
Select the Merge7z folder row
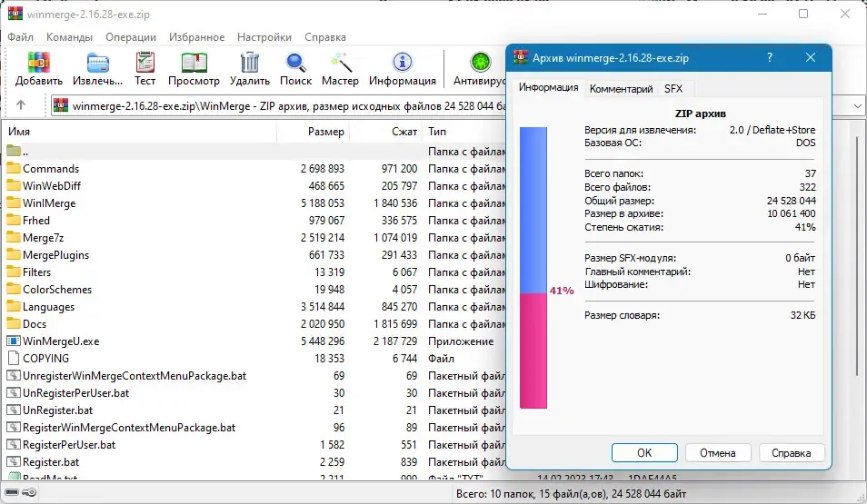[x=255, y=238]
